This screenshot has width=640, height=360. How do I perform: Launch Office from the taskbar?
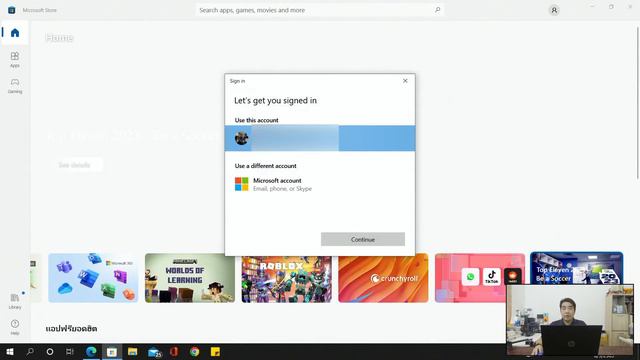174,351
